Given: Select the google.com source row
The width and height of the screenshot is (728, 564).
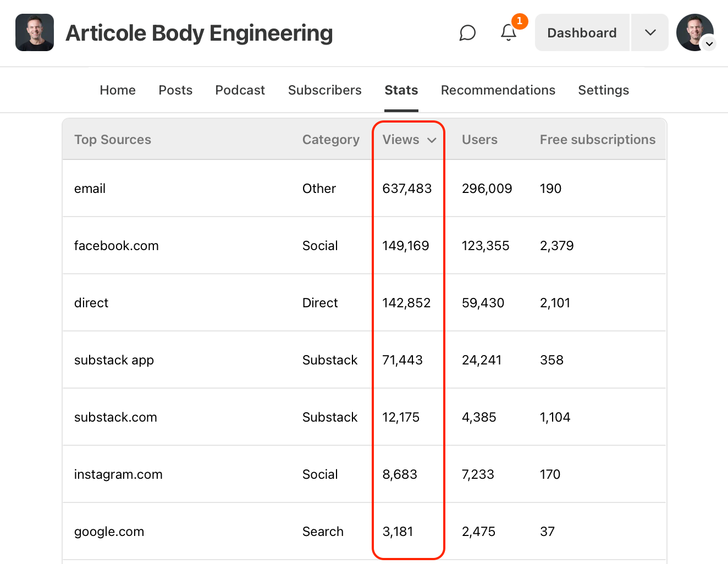Looking at the screenshot, I should 364,532.
